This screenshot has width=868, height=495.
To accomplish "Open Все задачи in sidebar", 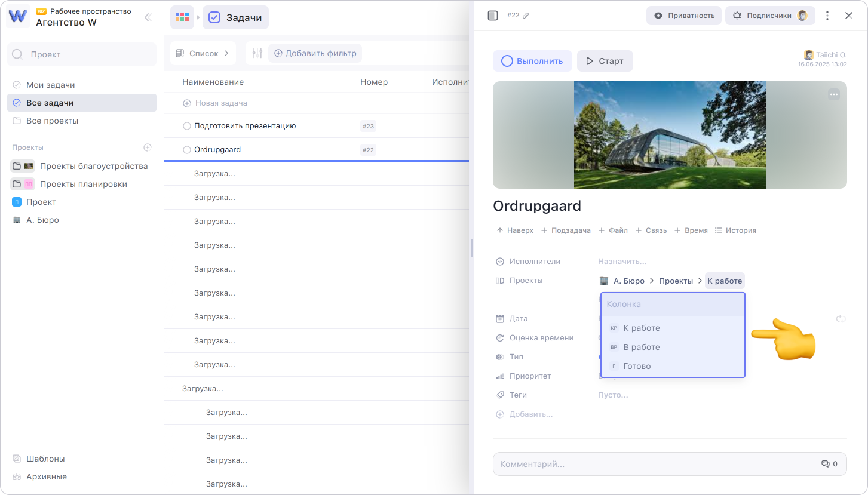I will pos(82,103).
